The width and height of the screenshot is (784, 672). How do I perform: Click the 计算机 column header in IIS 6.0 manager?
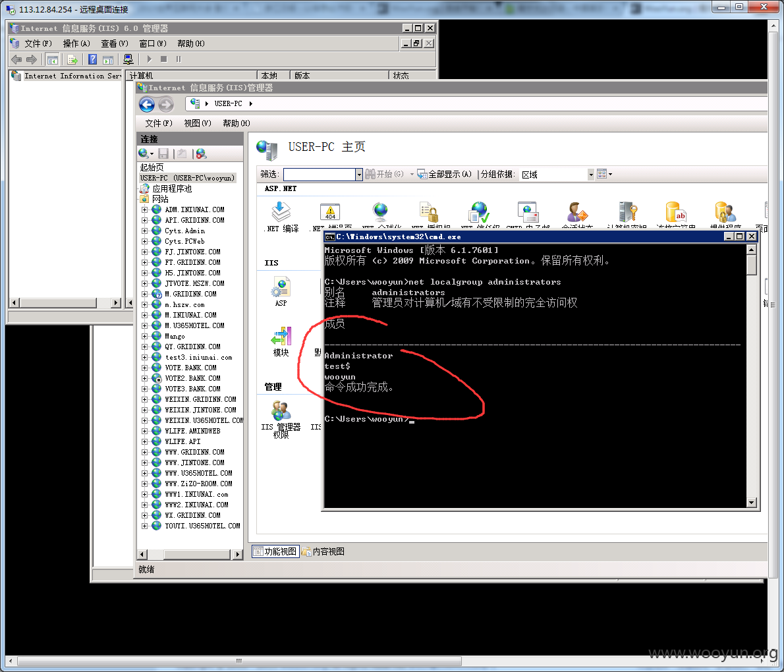pos(192,76)
